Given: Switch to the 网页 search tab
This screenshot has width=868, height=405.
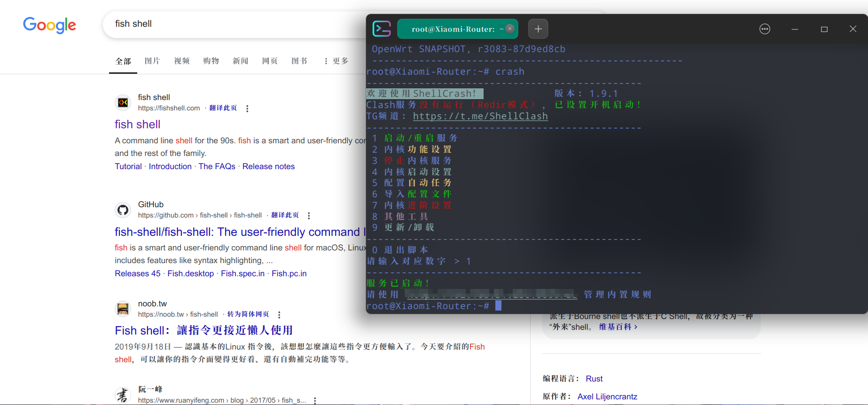Looking at the screenshot, I should pos(270,61).
